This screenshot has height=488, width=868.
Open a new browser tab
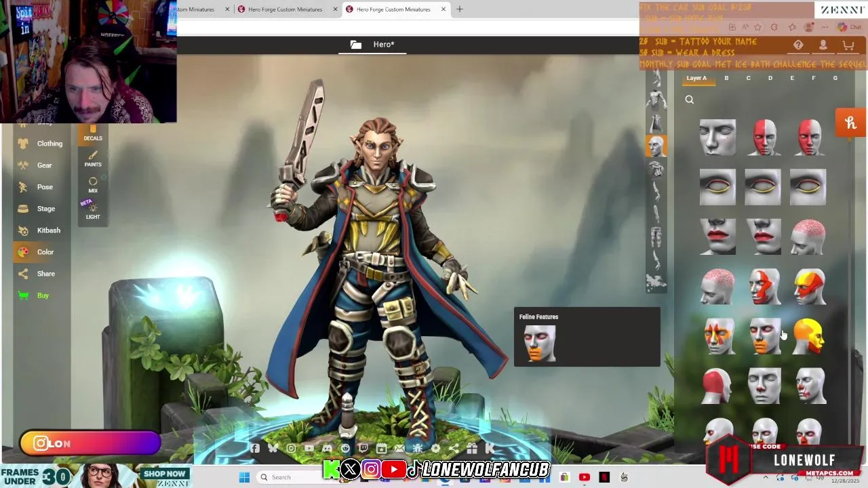coord(460,9)
